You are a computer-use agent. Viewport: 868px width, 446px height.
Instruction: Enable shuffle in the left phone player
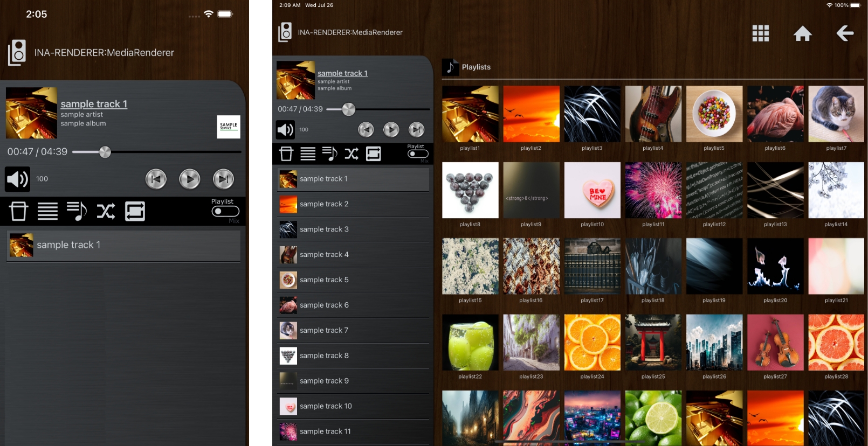pos(106,211)
